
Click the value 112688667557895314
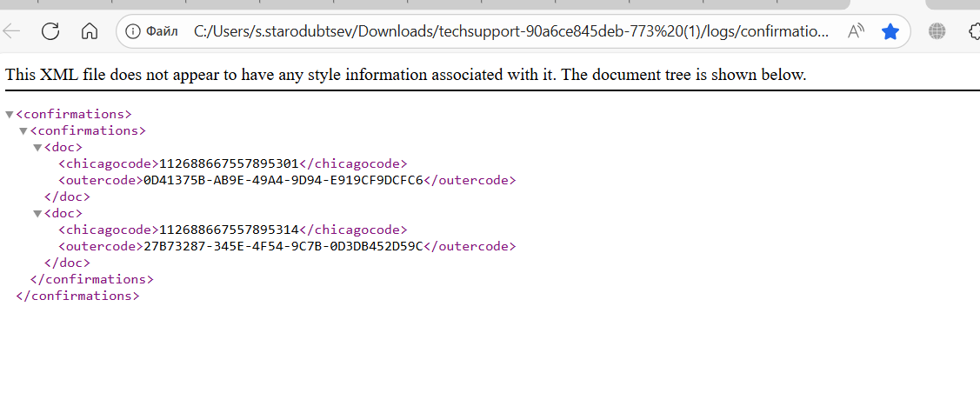(229, 230)
